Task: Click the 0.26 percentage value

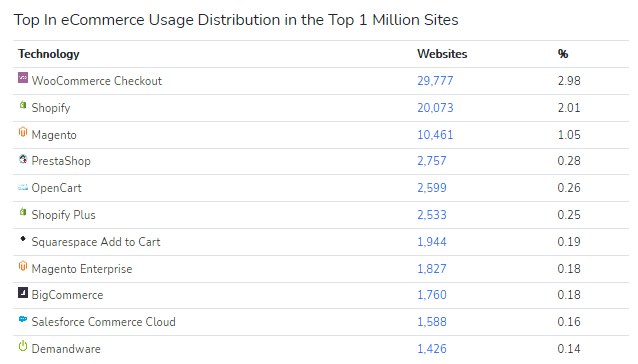Action: (569, 188)
